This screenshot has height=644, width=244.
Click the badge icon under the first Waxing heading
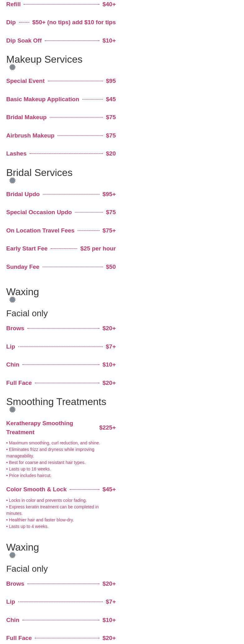12,300
